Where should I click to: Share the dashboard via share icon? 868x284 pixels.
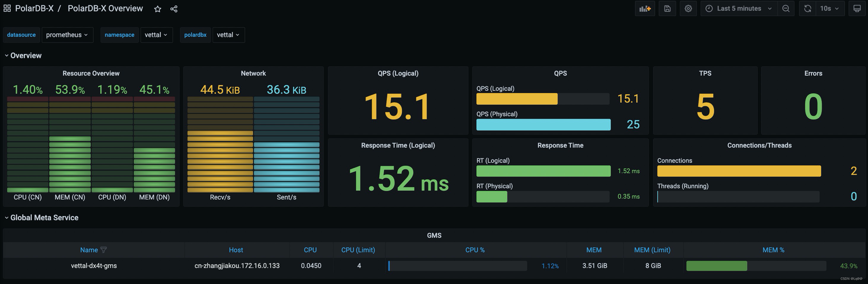click(174, 9)
